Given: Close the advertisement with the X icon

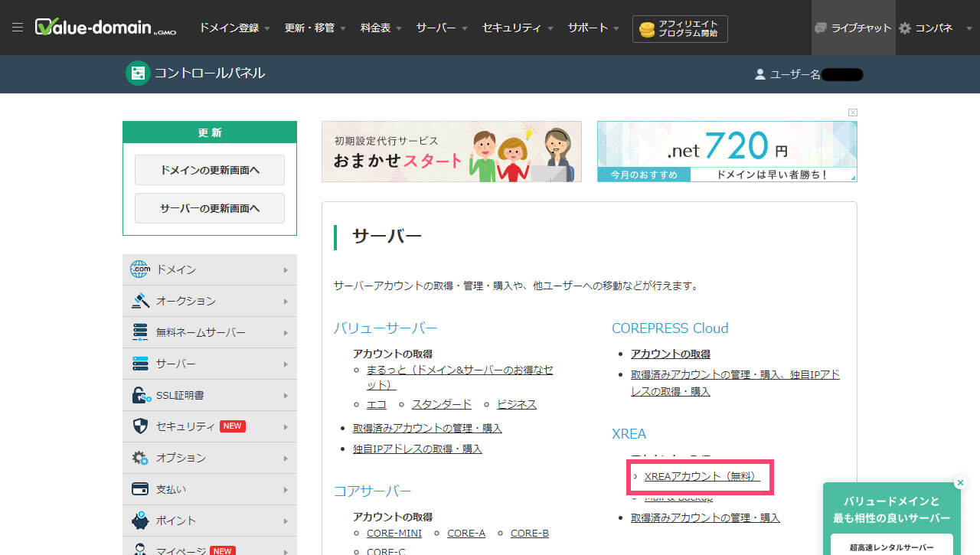Looking at the screenshot, I should (853, 113).
